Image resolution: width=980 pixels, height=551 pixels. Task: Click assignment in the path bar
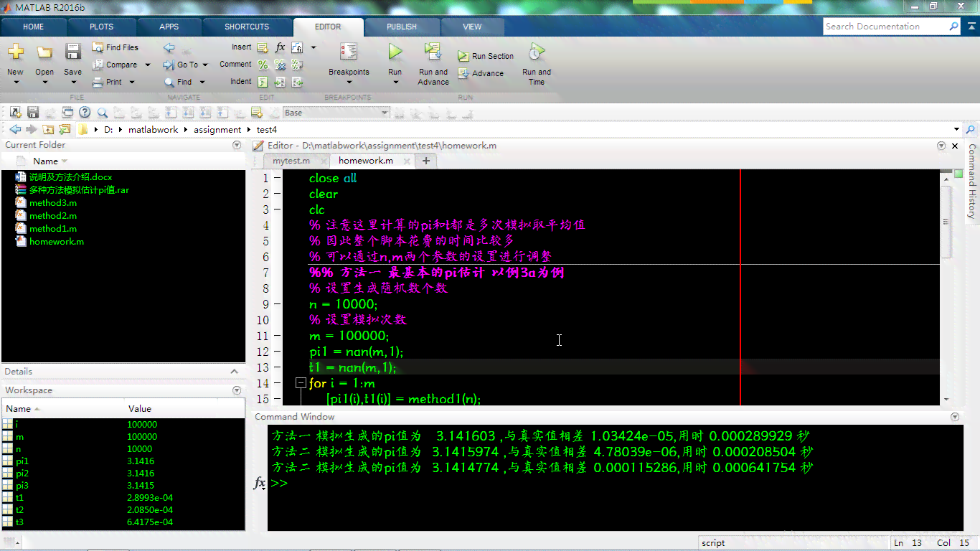(217, 130)
